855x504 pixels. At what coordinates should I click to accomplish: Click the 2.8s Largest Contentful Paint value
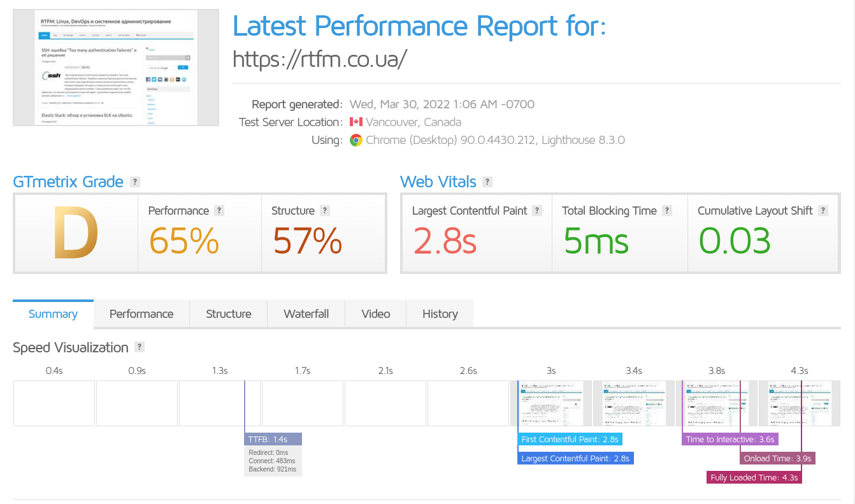point(445,241)
